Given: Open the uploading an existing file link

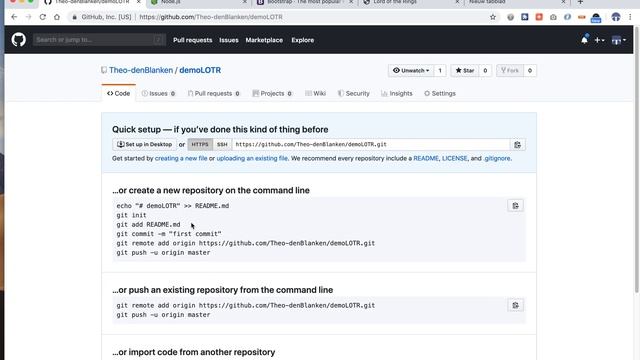Looking at the screenshot, I should [x=252, y=158].
